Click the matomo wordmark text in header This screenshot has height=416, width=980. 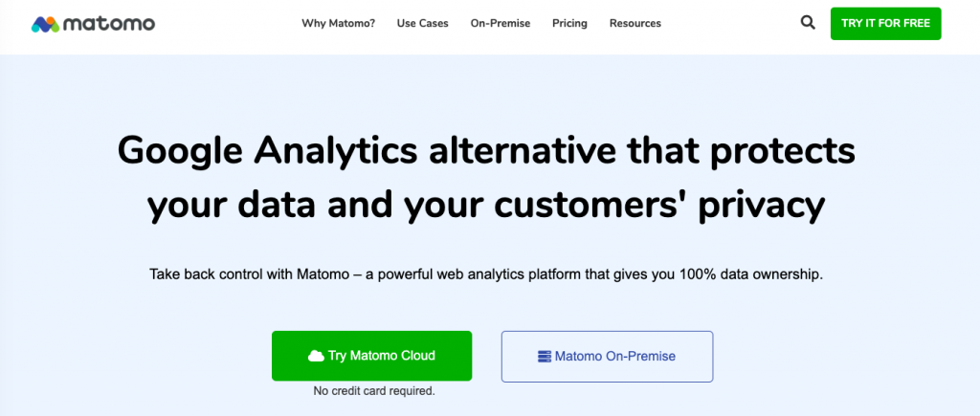(109, 24)
